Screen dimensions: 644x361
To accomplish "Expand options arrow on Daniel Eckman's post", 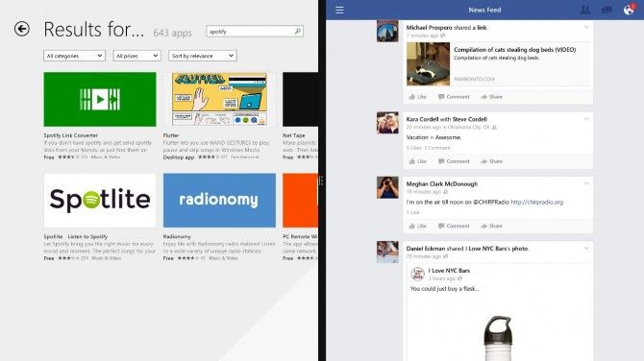I will 586,248.
